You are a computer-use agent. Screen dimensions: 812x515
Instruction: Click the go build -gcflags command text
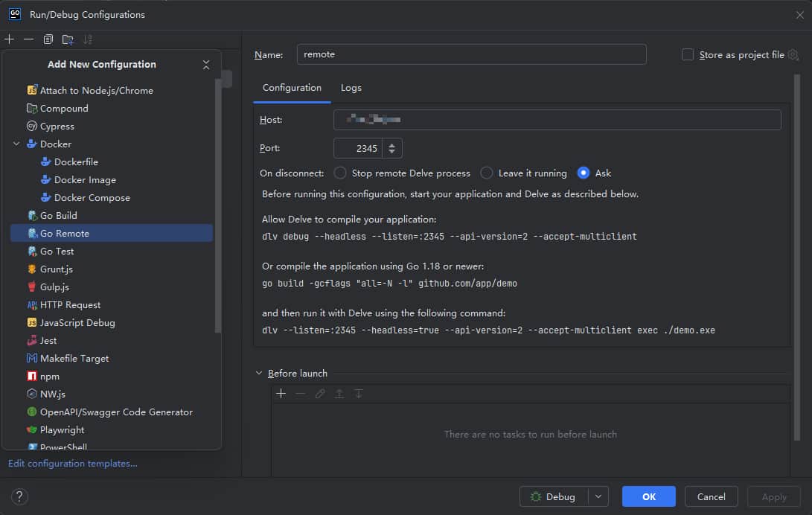pyautogui.click(x=389, y=284)
